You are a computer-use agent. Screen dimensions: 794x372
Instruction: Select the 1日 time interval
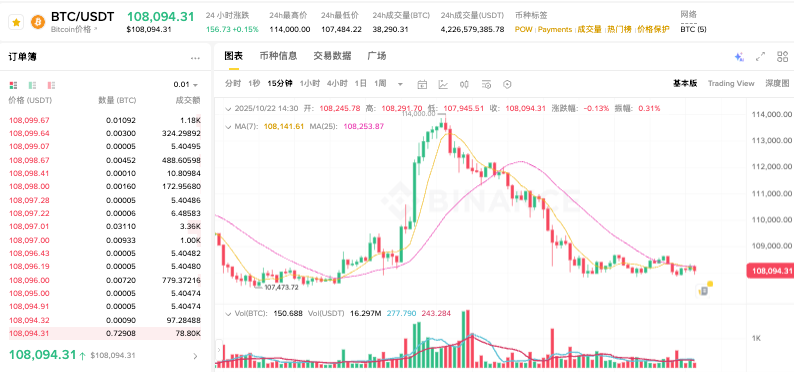[361, 84]
